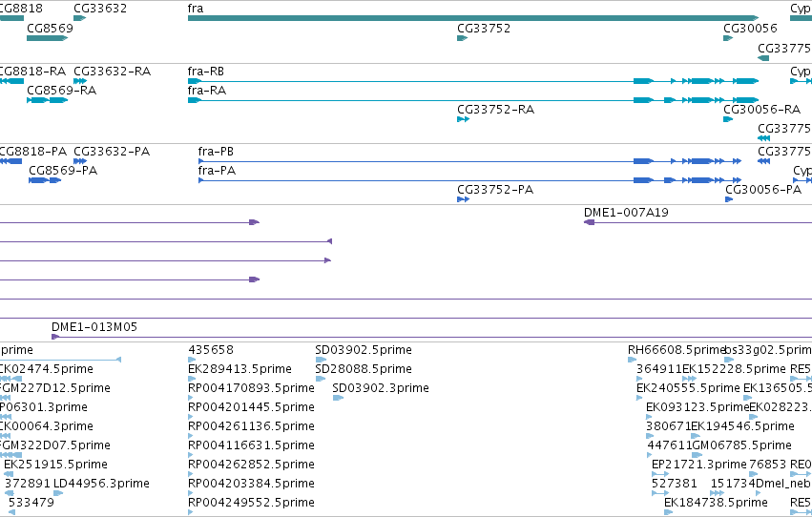
Task: Click the CG33632 gene label
Action: [x=100, y=9]
